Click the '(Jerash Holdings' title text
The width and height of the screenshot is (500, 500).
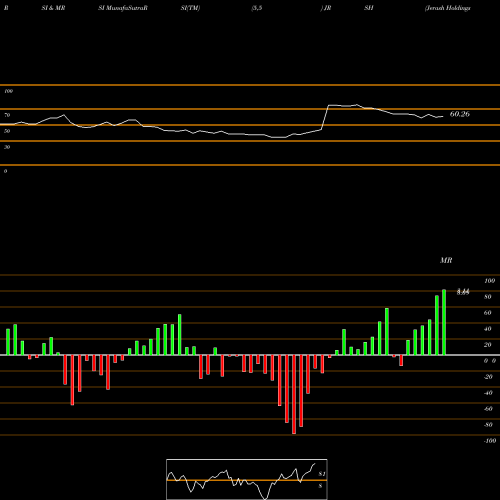pos(448,8)
